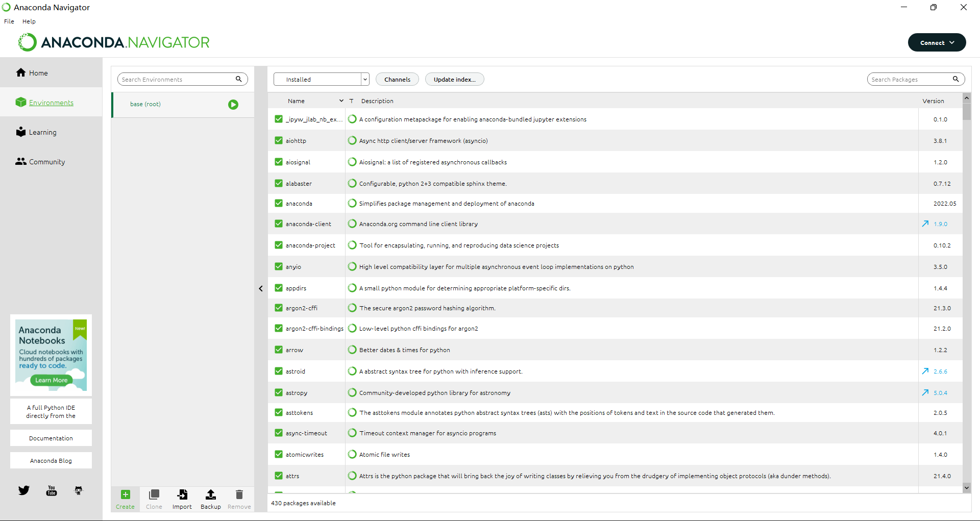The width and height of the screenshot is (980, 521).
Task: Click the T column header
Action: (x=351, y=101)
